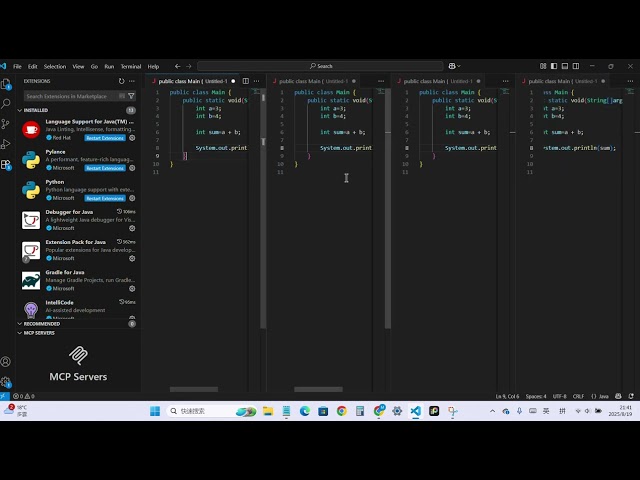Open the Selection menu
Viewport: 640px width, 480px height.
55,67
